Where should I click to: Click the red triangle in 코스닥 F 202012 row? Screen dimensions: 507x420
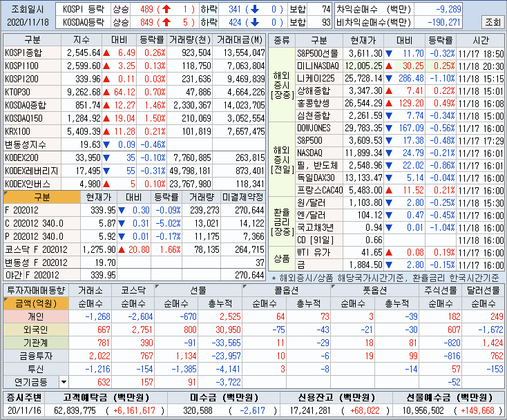(x=122, y=249)
